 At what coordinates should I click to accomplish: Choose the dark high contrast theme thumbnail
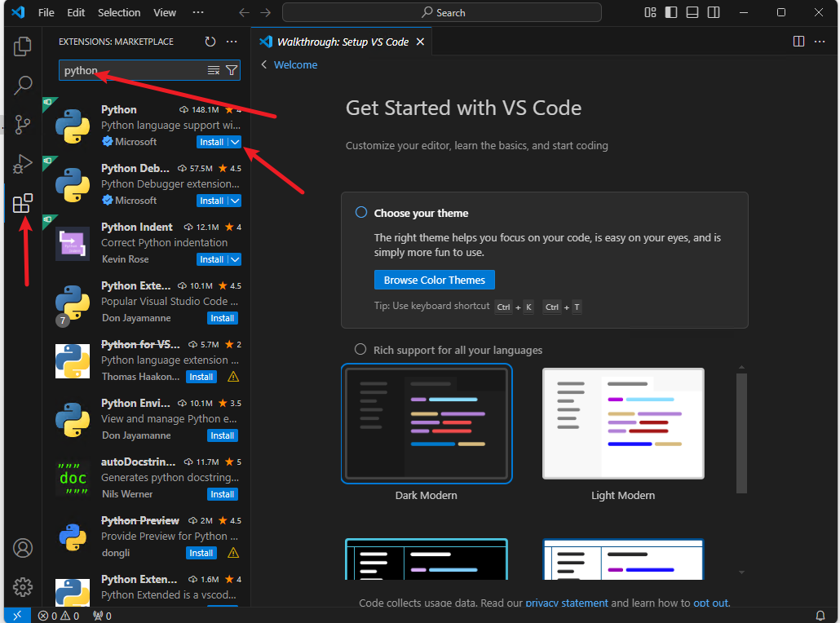(427, 559)
